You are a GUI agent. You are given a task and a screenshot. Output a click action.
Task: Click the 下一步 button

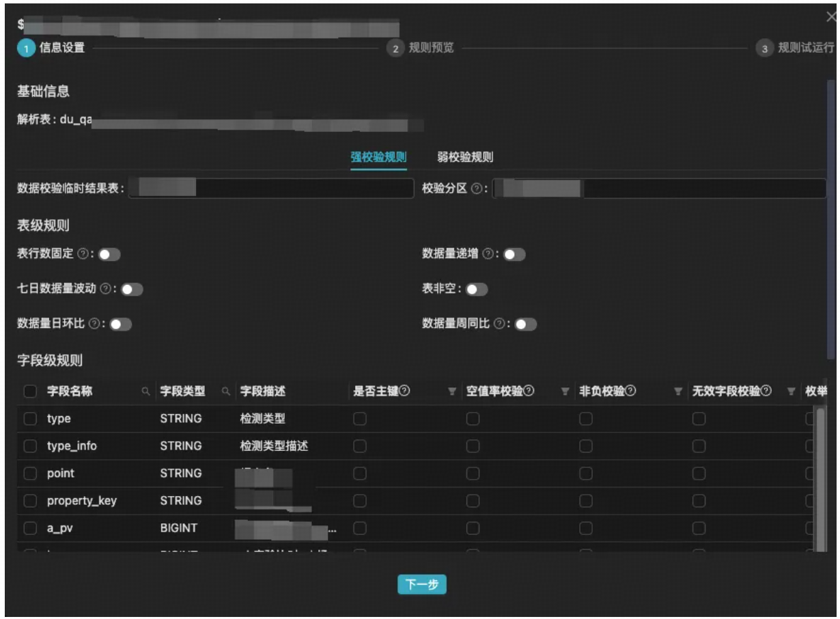tap(422, 584)
